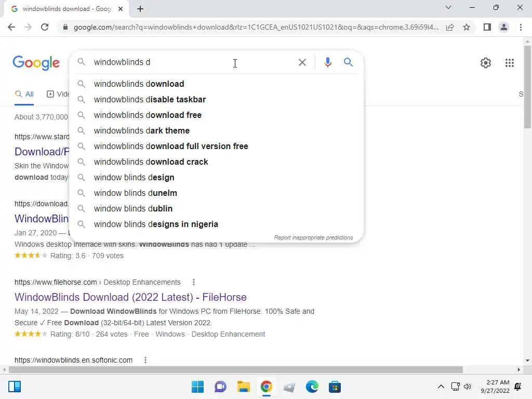Open a new browser tab
Viewport: 532px width, 399px height.
140,9
